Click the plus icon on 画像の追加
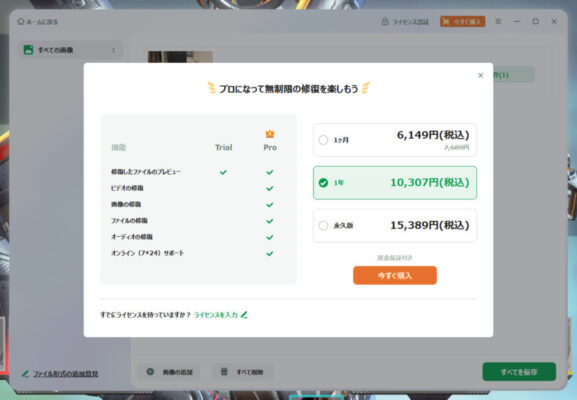577x400 pixels. pos(150,372)
